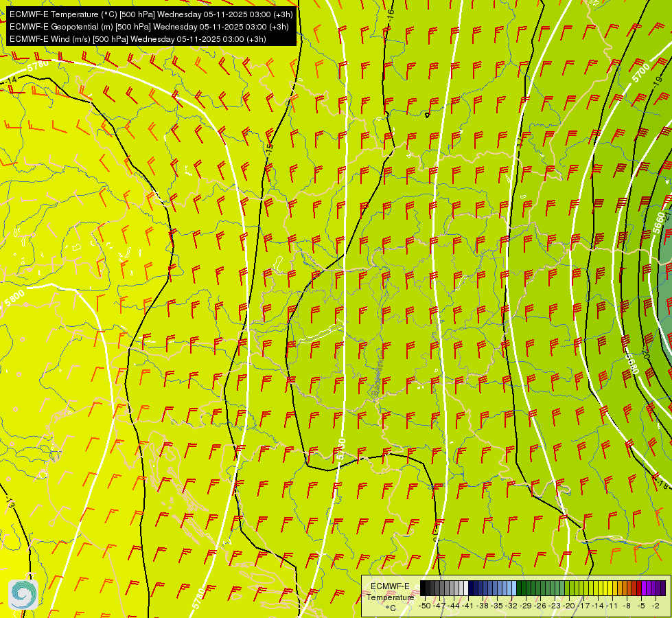Click the -11 value on the legend scale
The height and width of the screenshot is (618, 672).
612,606
